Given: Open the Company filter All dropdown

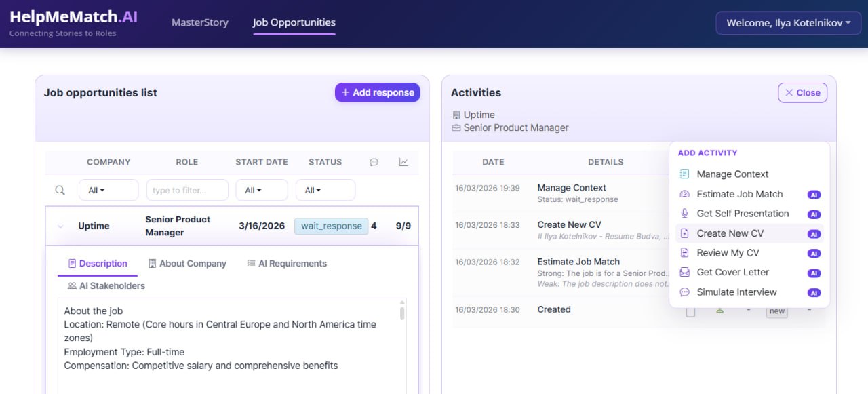Looking at the screenshot, I should 108,191.
